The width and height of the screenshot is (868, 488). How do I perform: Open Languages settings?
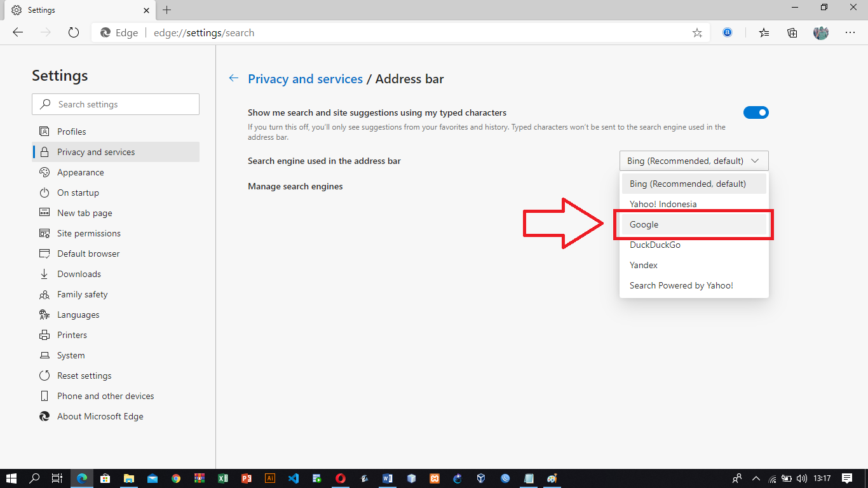click(116, 315)
